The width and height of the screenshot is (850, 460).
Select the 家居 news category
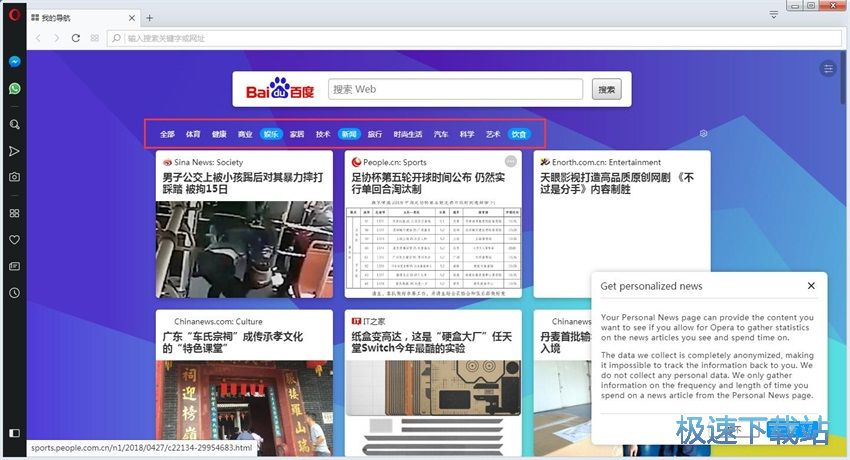297,134
